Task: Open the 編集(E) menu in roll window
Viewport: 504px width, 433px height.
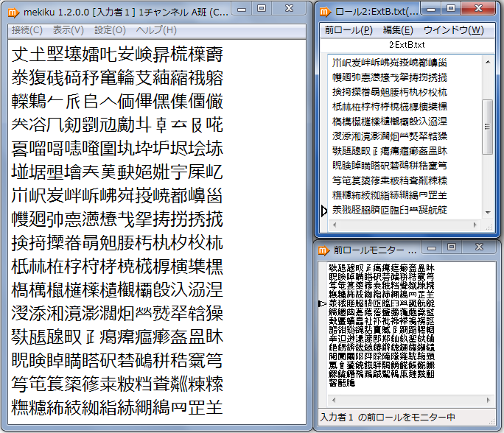Action: pyautogui.click(x=398, y=30)
